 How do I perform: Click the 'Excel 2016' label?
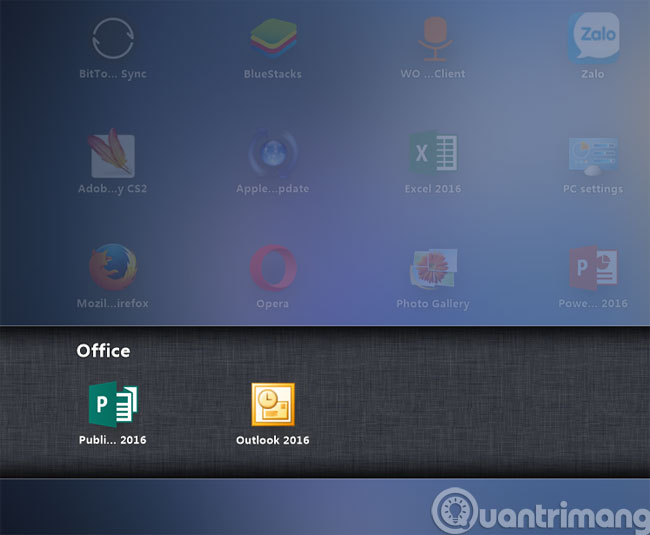coord(433,189)
